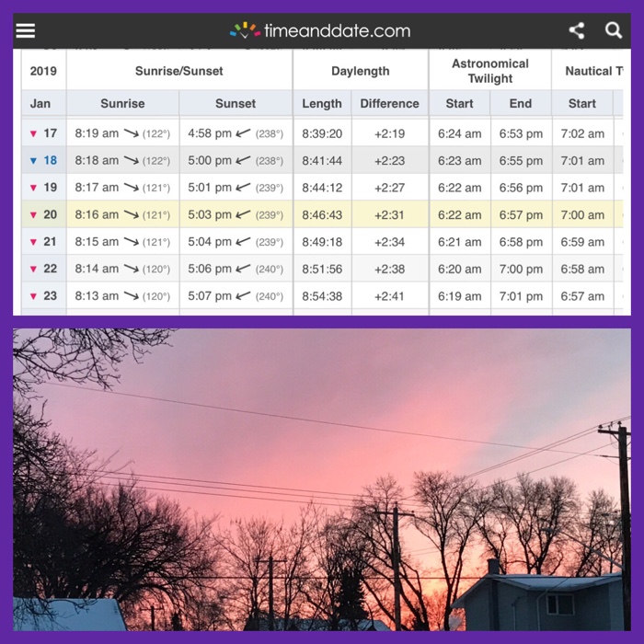The height and width of the screenshot is (644, 644).
Task: Click the Astronomical Twilight header
Action: point(490,71)
